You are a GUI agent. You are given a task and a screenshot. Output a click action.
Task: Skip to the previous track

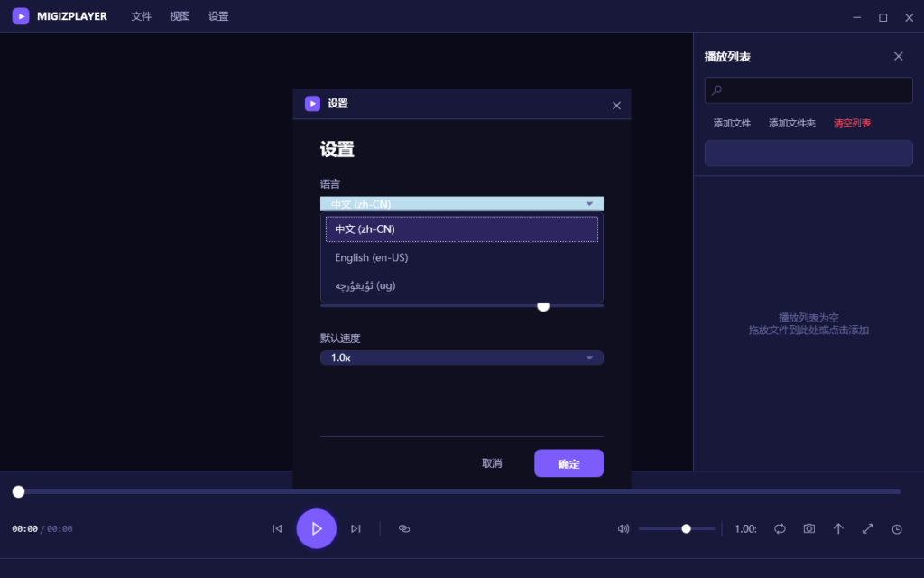click(x=277, y=529)
